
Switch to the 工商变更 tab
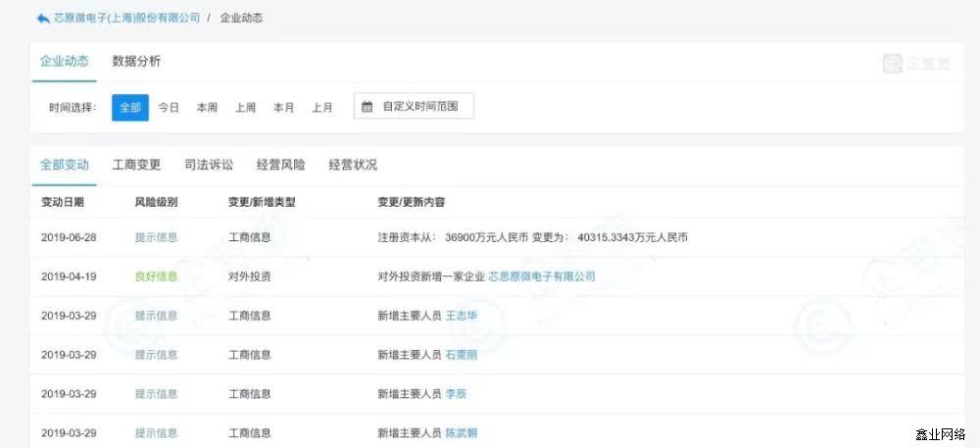tap(136, 165)
